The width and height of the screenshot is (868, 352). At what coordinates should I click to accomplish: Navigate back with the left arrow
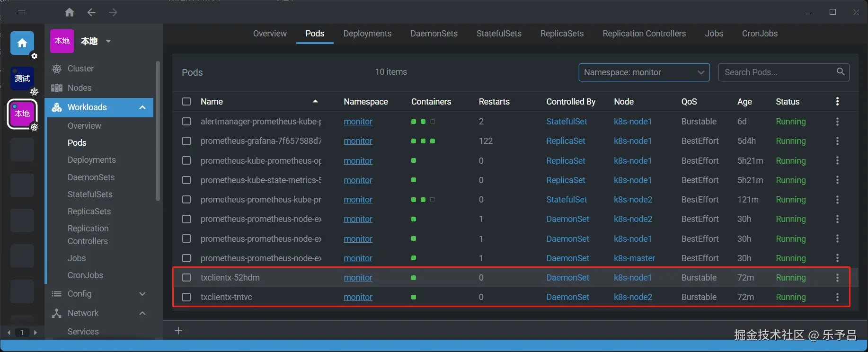[91, 12]
